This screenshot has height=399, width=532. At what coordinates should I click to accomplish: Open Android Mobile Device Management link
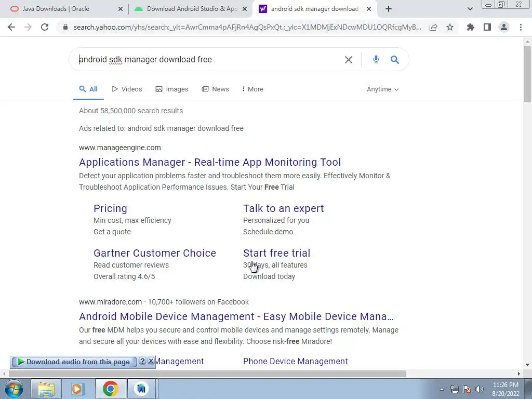tap(236, 316)
